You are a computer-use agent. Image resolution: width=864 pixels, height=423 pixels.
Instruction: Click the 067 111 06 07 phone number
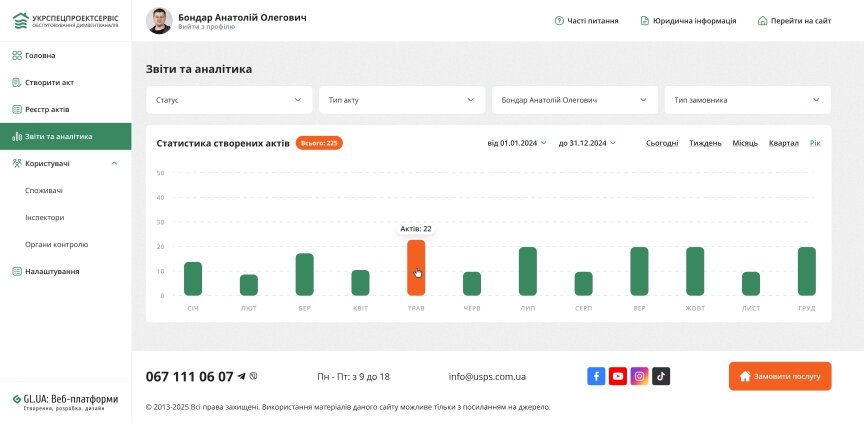coord(190,377)
